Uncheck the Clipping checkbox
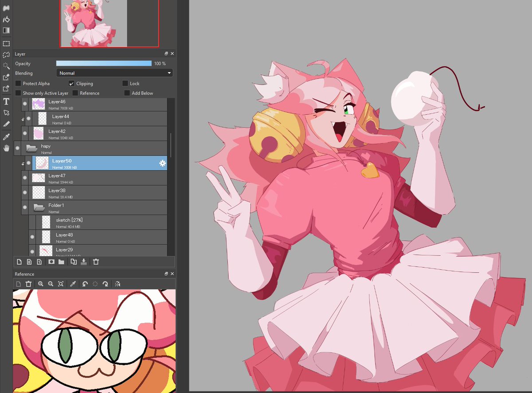Image resolution: width=532 pixels, height=393 pixels. pos(72,83)
